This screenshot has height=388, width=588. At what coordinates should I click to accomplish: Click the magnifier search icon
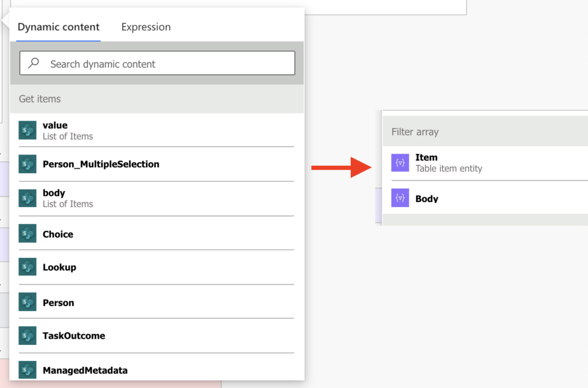[x=34, y=63]
